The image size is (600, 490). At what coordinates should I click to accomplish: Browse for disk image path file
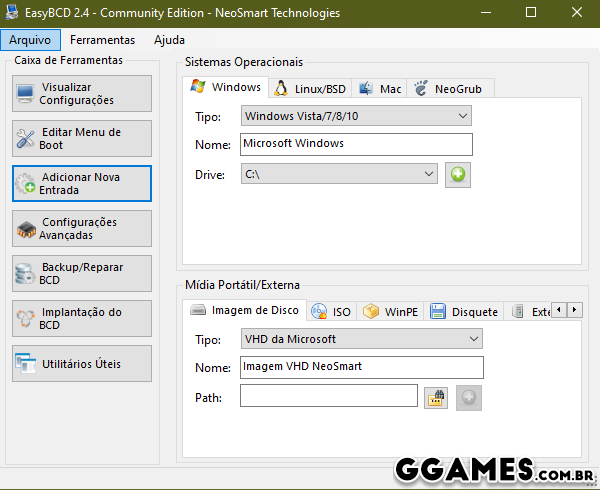[435, 397]
